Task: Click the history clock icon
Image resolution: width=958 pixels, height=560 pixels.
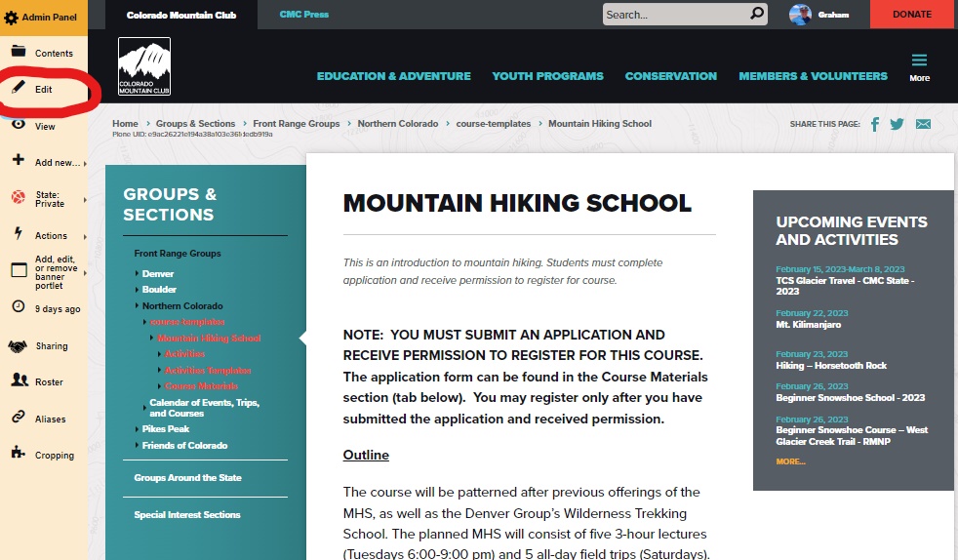Action: (x=19, y=306)
